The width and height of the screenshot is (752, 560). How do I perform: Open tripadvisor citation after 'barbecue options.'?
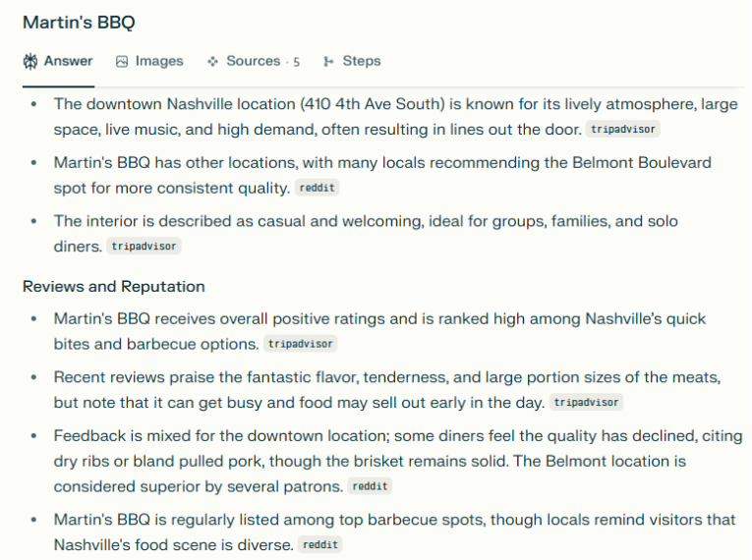click(301, 345)
